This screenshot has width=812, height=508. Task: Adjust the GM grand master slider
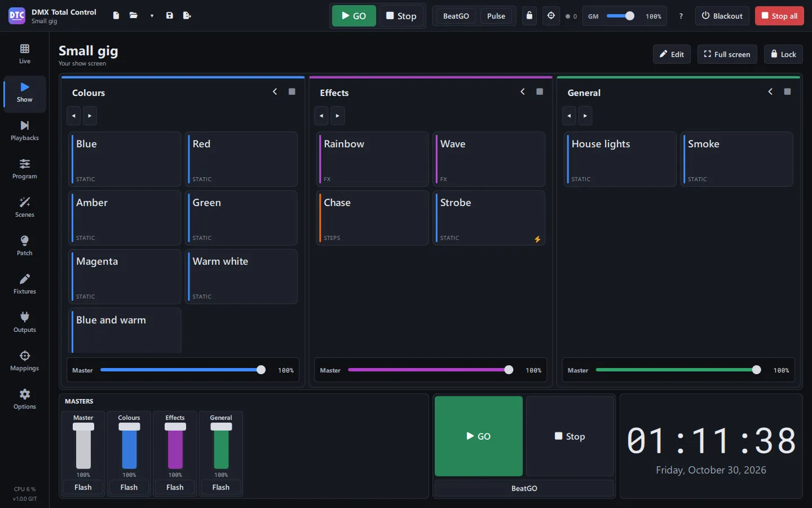620,16
